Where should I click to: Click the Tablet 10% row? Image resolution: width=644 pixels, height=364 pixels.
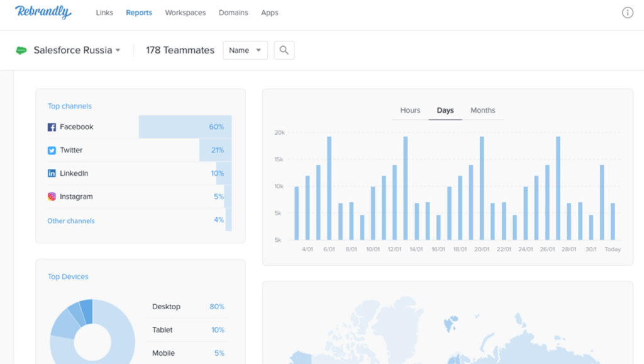click(x=188, y=330)
